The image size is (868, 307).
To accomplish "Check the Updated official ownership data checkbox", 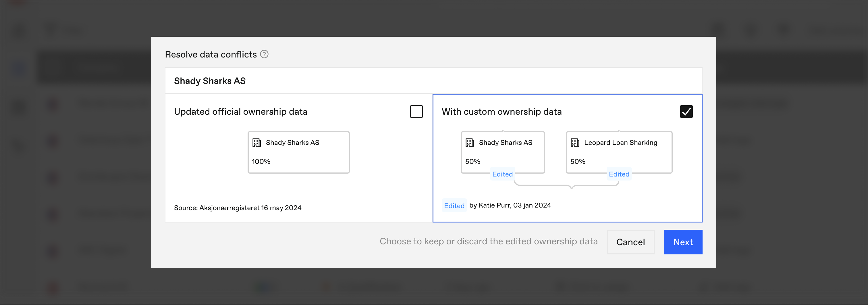I will [416, 112].
